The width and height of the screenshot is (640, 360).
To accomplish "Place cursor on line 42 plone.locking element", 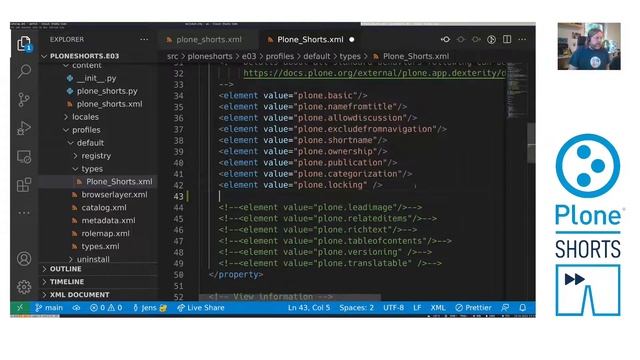I will coord(300,185).
